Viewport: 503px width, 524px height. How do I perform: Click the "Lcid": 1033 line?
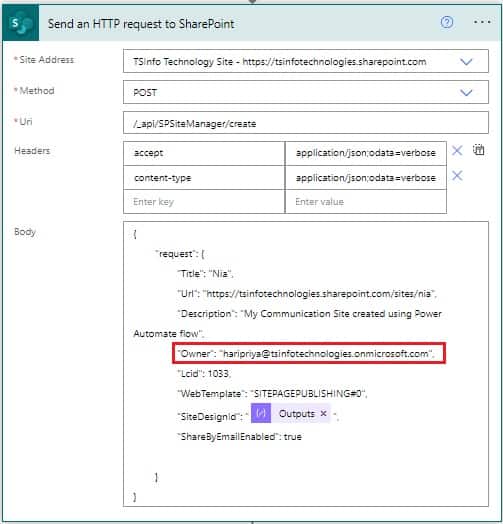coord(204,373)
